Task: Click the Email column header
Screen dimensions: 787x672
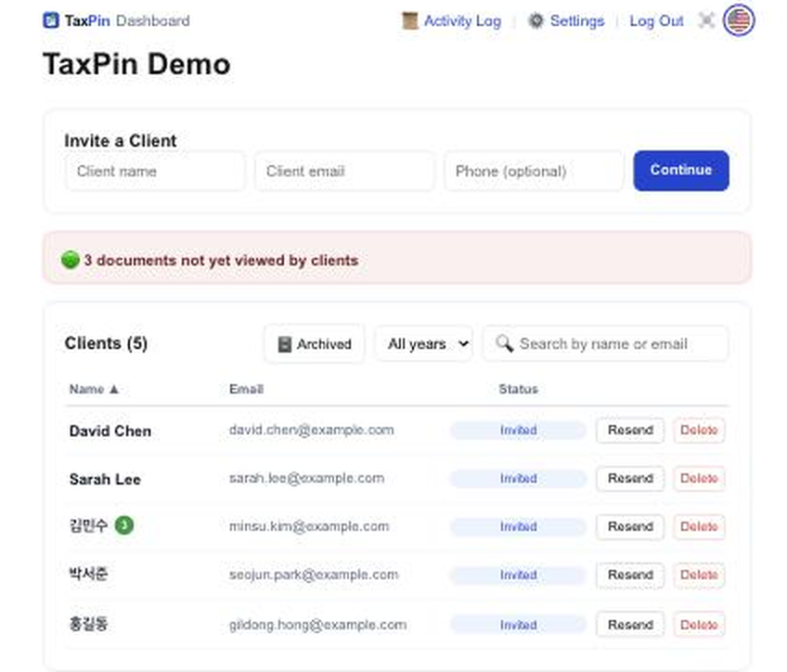Action: (x=246, y=389)
